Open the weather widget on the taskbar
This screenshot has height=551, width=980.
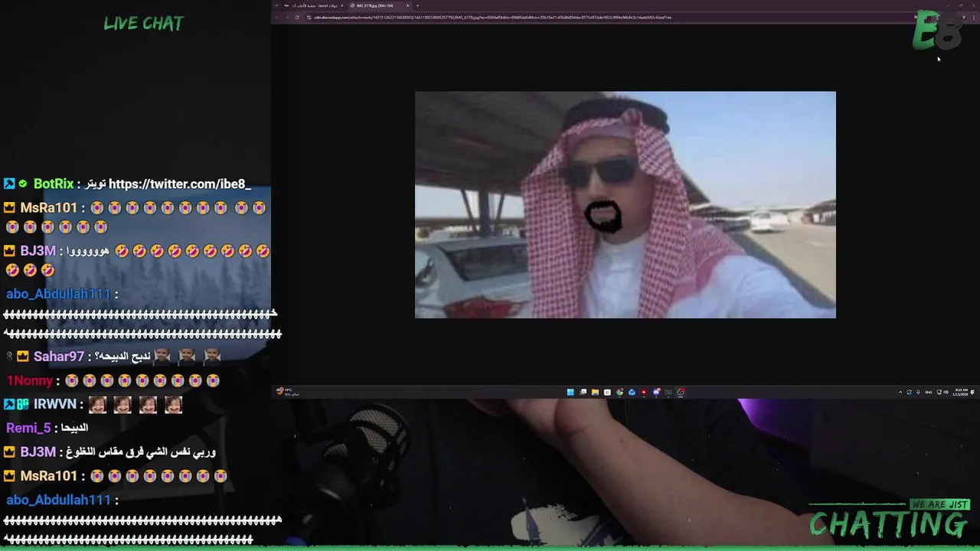click(x=288, y=392)
